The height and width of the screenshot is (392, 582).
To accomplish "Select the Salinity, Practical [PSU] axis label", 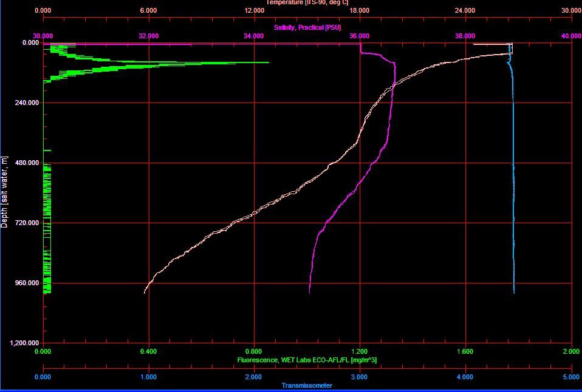I will (x=307, y=28).
